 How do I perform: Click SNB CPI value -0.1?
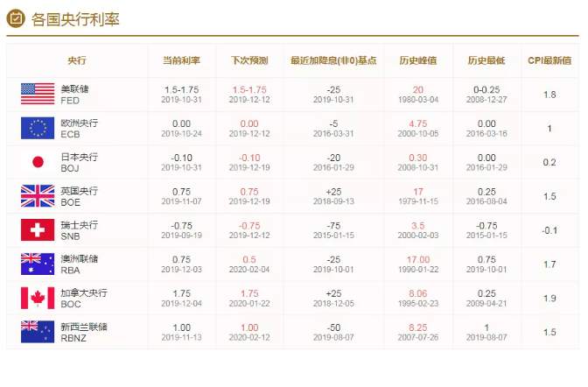coord(549,230)
